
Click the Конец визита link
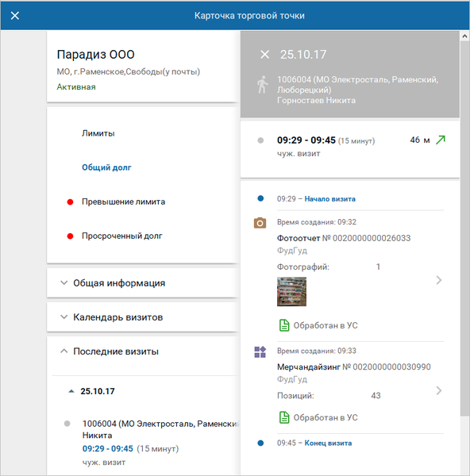[328, 443]
